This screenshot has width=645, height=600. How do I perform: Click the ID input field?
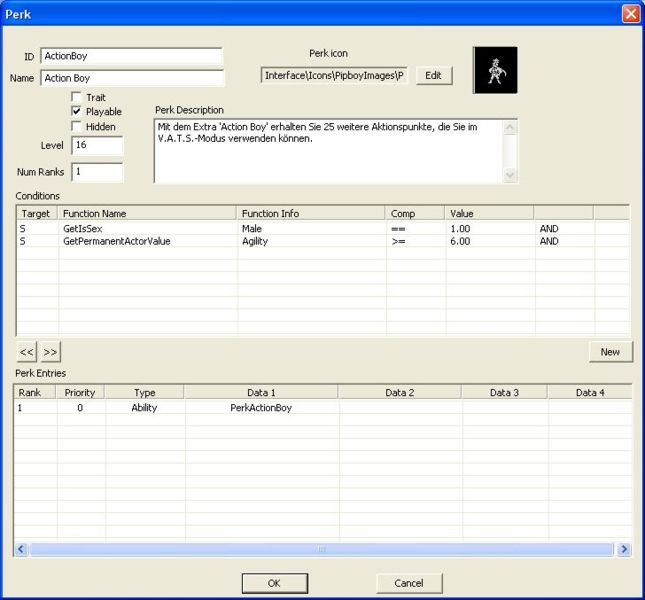coord(132,56)
